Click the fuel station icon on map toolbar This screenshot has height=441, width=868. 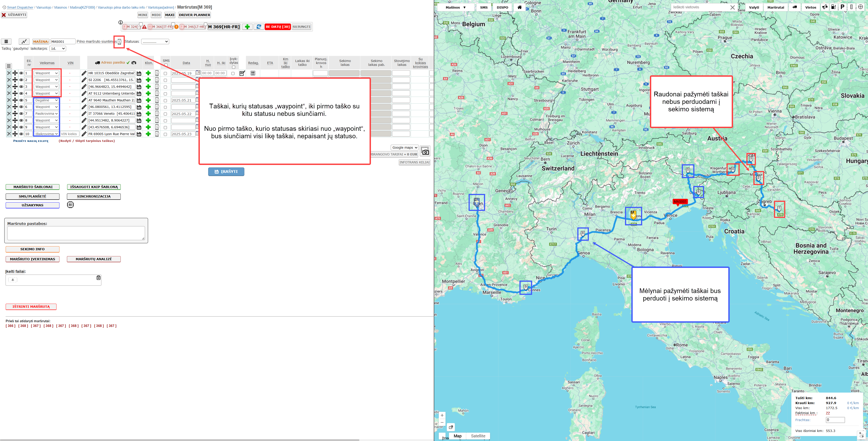click(x=833, y=7)
